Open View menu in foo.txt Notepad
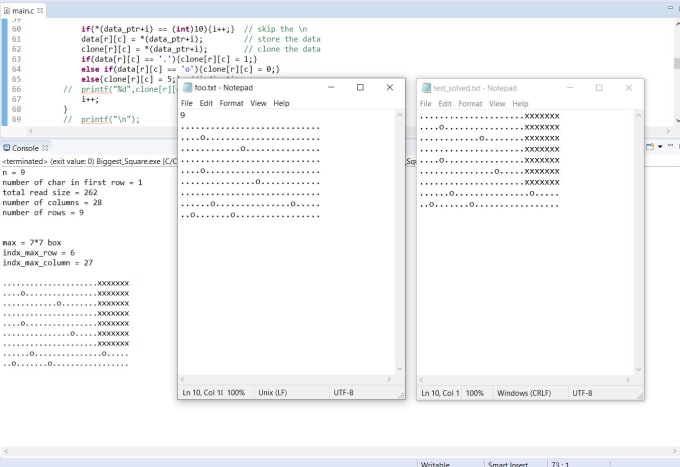 coord(258,103)
